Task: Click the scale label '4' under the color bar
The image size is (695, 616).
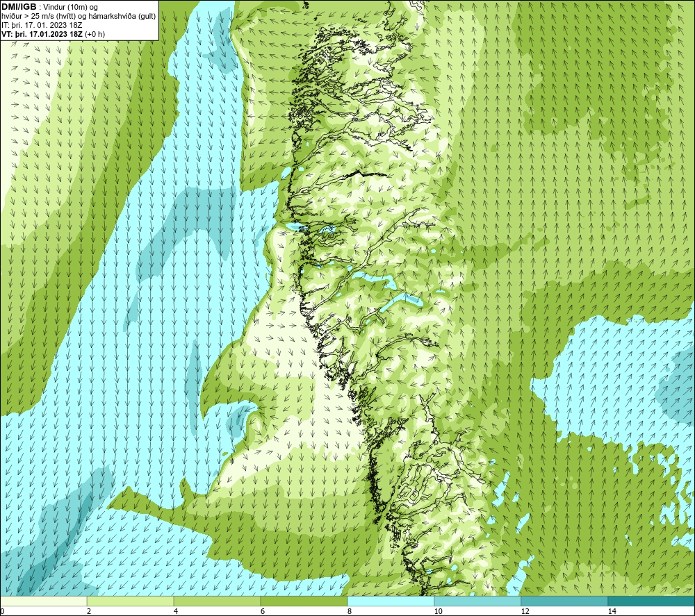Action: (x=176, y=612)
